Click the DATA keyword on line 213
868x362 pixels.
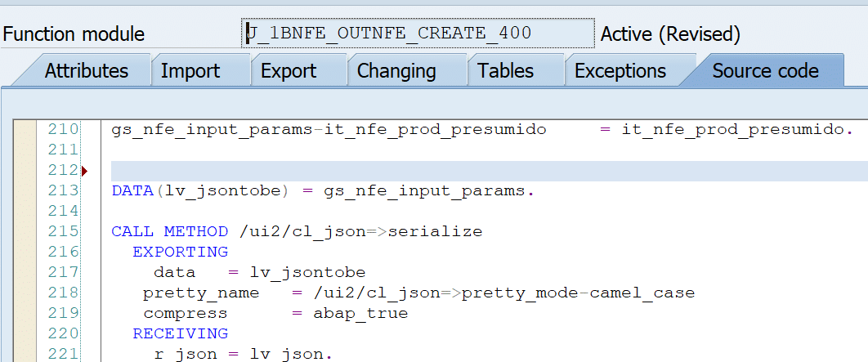(133, 191)
